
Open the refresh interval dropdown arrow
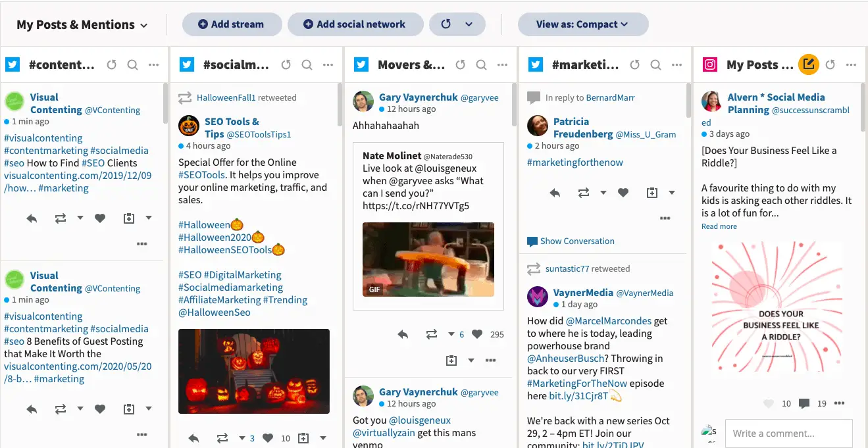click(469, 24)
